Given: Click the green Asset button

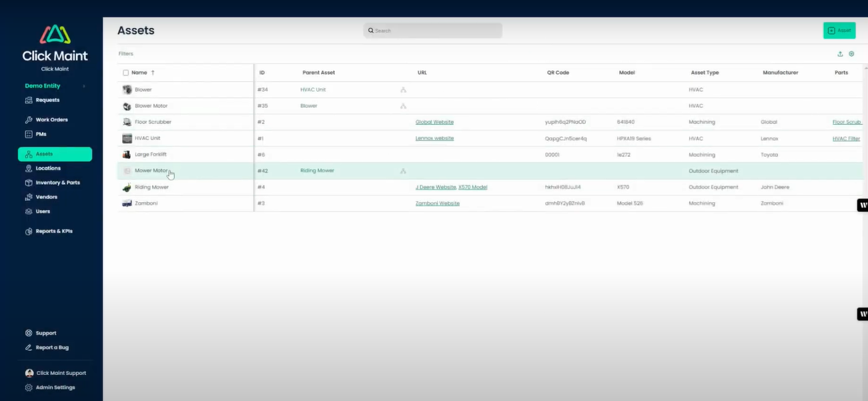Looking at the screenshot, I should [x=839, y=30].
